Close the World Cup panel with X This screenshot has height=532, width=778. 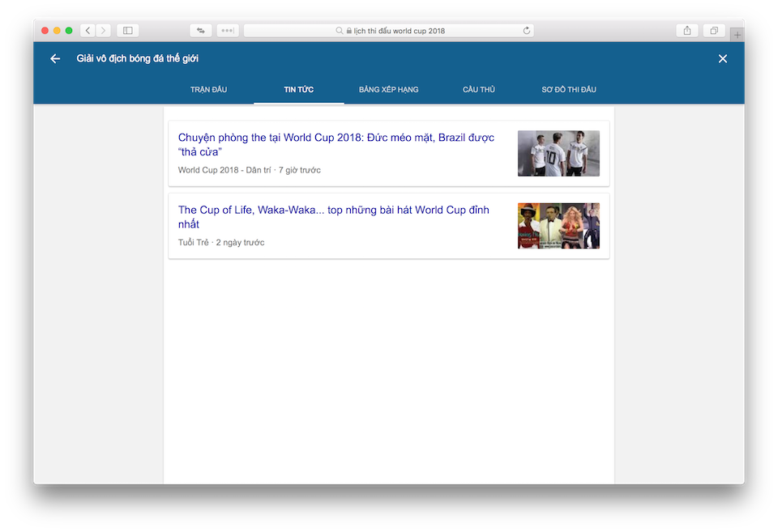pyautogui.click(x=722, y=58)
